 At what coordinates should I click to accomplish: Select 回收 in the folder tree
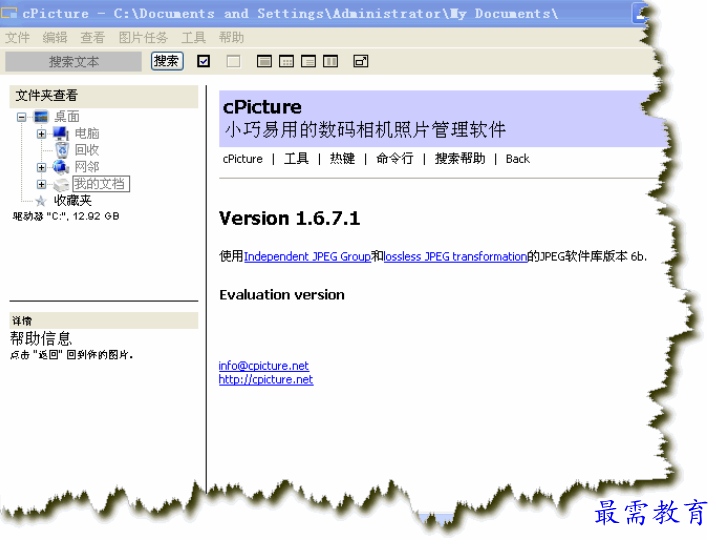87,150
